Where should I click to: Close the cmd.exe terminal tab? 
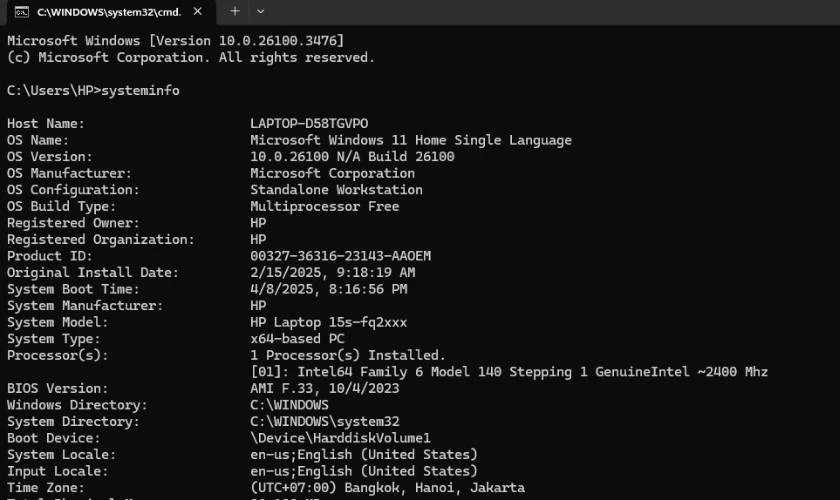(198, 11)
